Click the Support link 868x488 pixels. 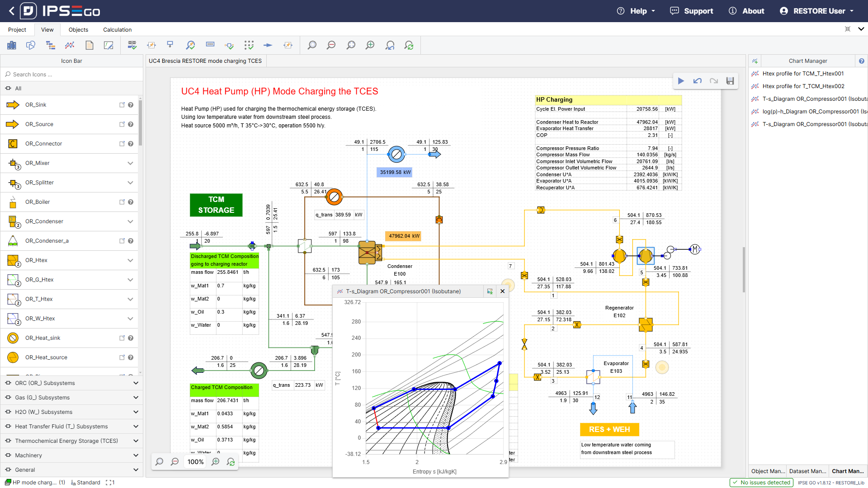click(692, 11)
